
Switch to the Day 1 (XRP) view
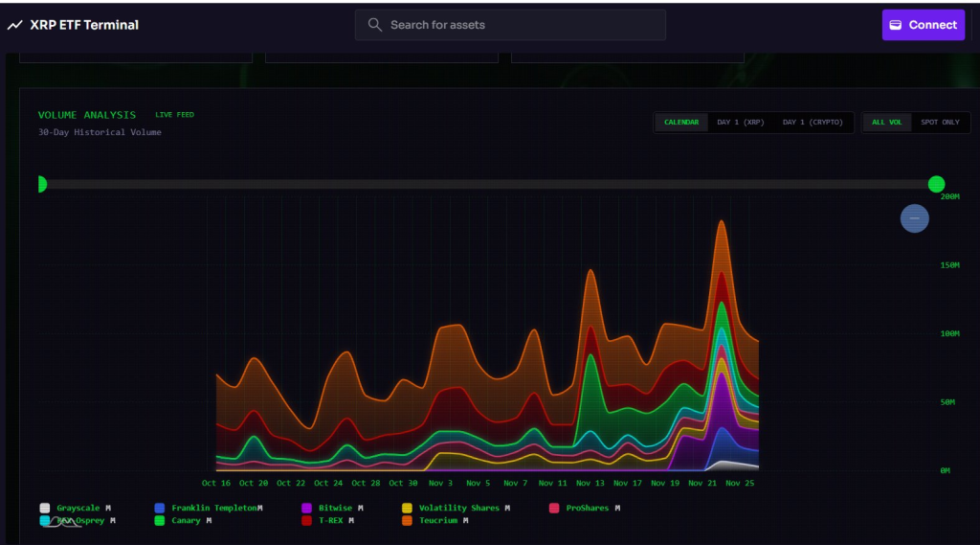point(741,123)
